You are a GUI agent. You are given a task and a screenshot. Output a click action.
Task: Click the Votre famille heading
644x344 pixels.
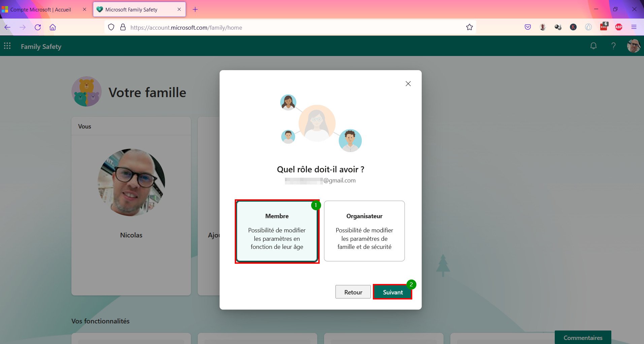pos(147,92)
